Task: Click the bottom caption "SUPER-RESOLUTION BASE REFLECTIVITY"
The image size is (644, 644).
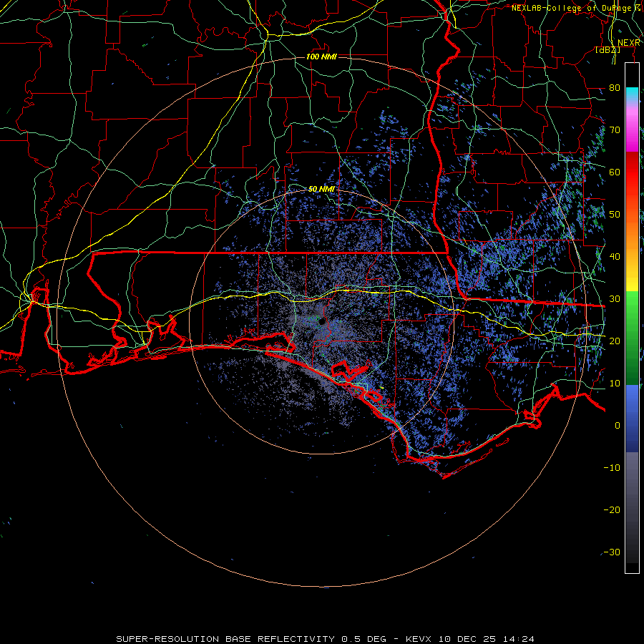Action: pyautogui.click(x=225, y=639)
